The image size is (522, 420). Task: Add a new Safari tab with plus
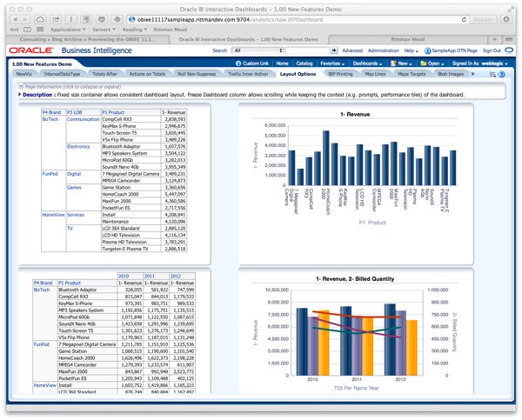[495, 39]
